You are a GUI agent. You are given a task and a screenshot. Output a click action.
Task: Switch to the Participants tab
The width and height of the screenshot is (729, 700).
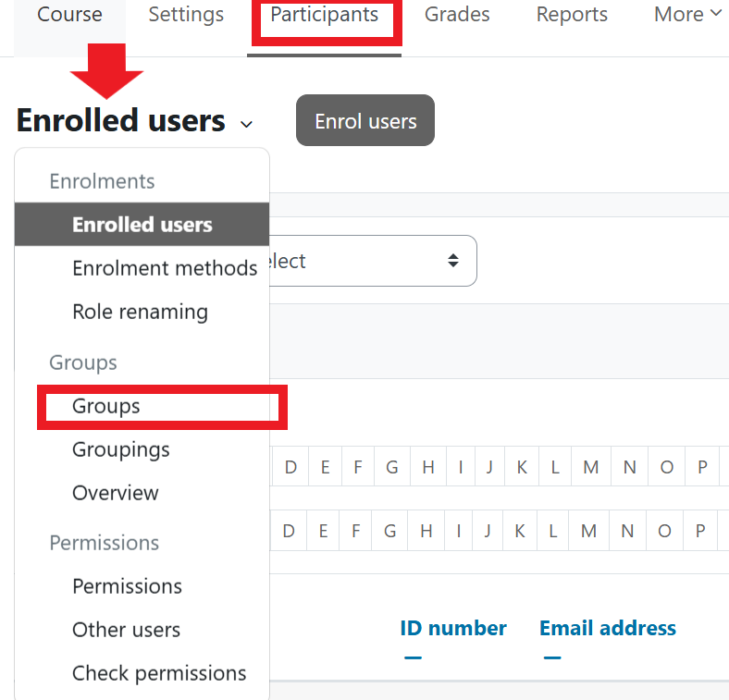click(325, 16)
